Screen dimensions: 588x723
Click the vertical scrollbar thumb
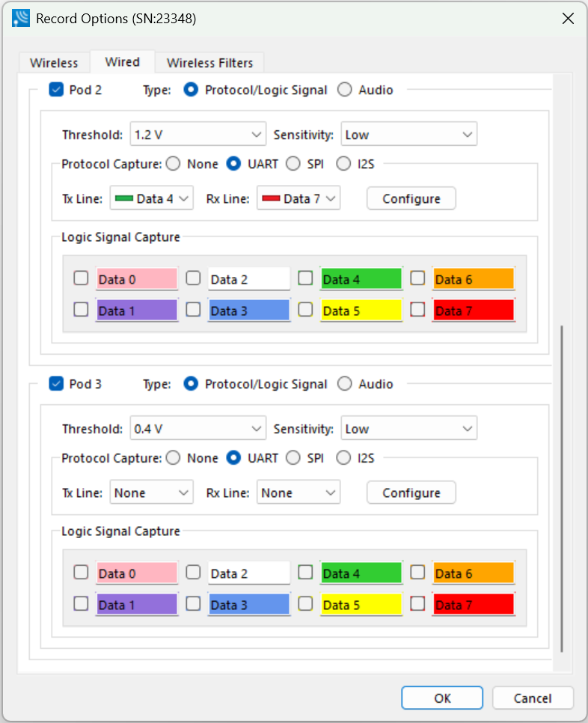point(562,489)
